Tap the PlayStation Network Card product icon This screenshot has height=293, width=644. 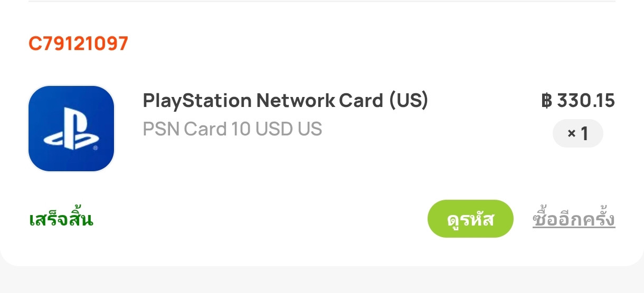pos(71,129)
